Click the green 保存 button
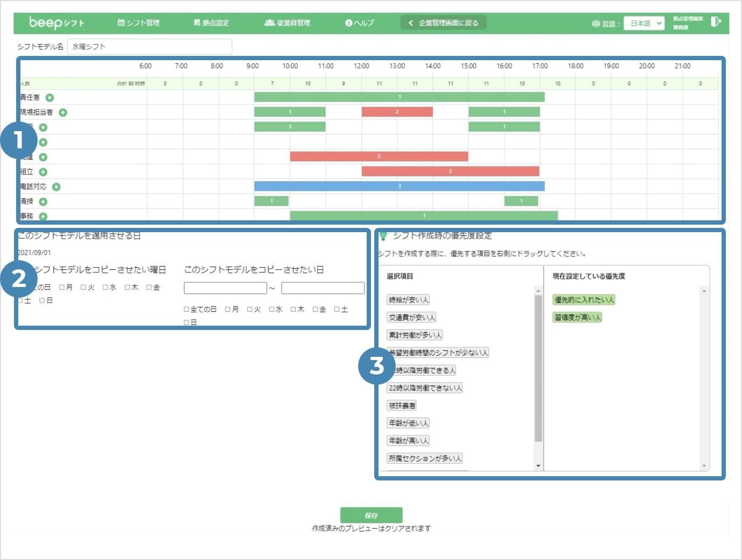Viewport: 742px width, 560px height. (x=371, y=515)
